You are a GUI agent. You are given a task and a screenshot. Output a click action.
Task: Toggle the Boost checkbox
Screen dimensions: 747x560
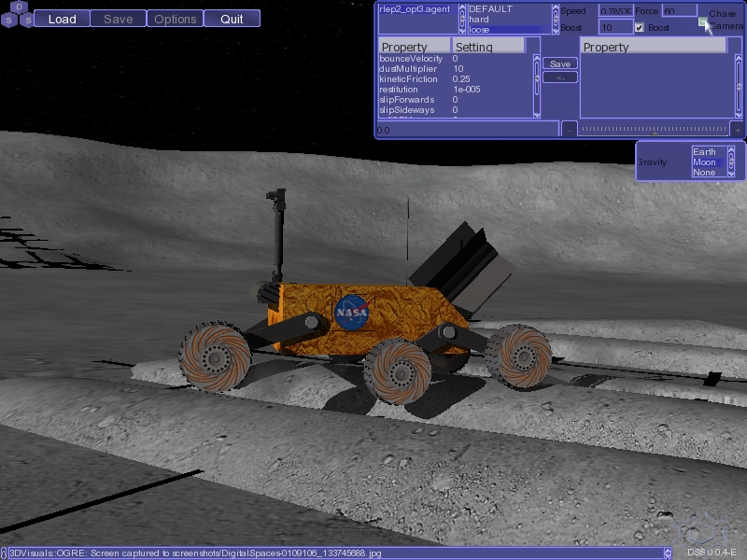[640, 28]
